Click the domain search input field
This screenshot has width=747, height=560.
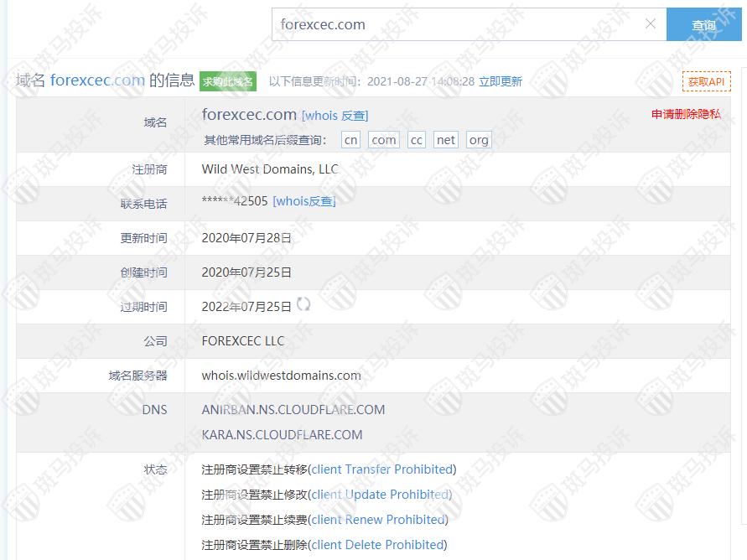click(x=457, y=24)
